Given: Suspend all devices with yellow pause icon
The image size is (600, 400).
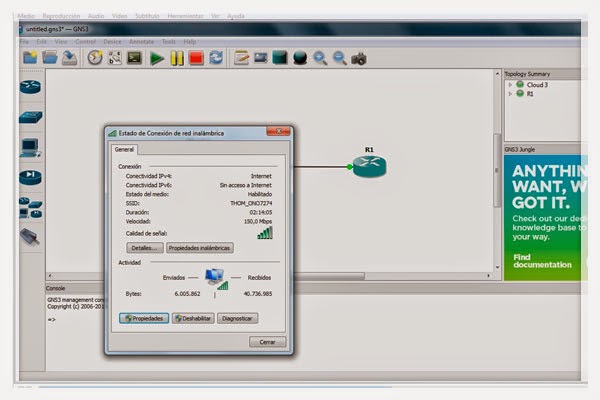Looking at the screenshot, I should point(177,59).
